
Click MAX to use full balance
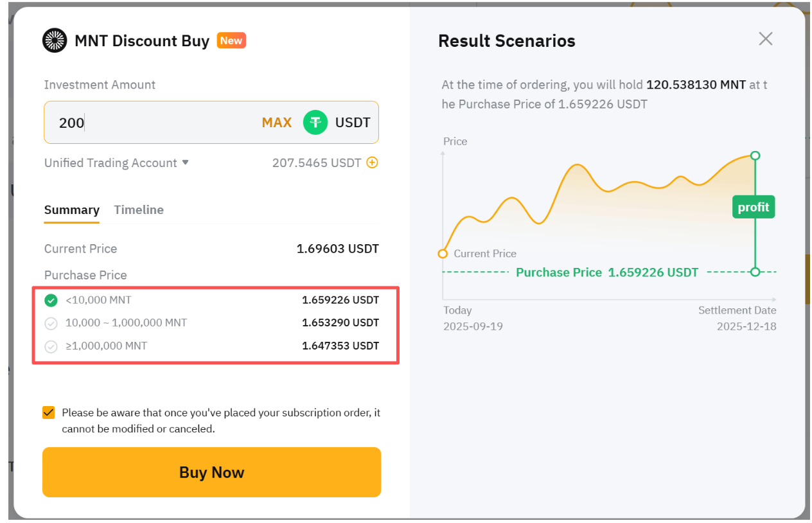(276, 122)
